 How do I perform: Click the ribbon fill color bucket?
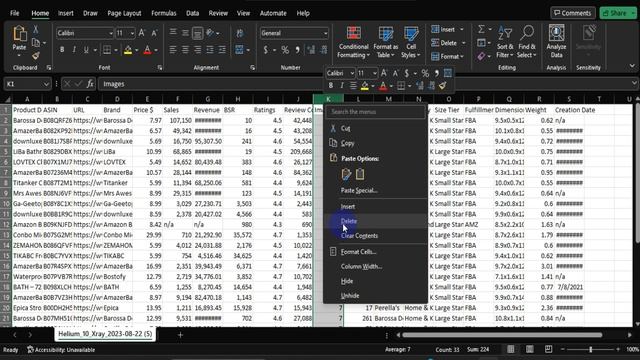[x=128, y=50]
